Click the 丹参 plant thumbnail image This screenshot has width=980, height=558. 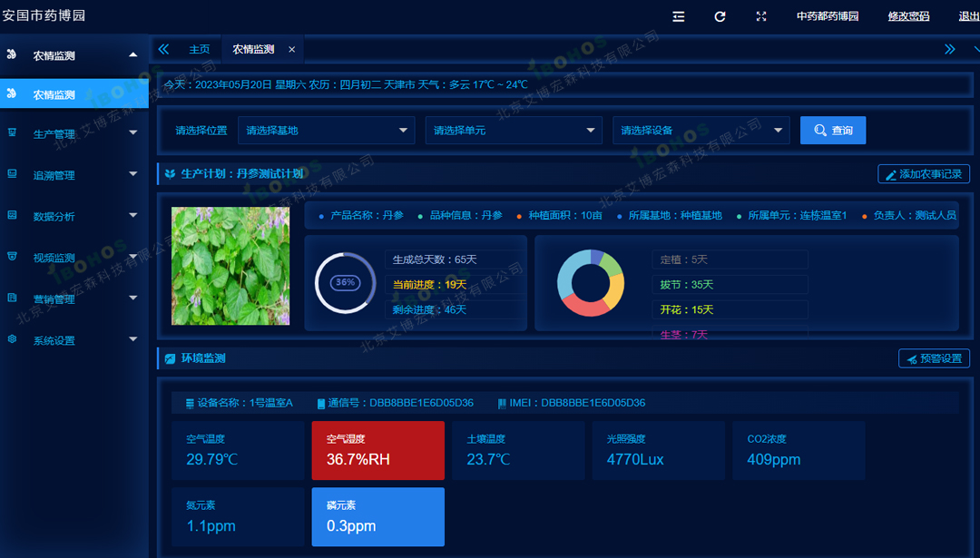230,266
